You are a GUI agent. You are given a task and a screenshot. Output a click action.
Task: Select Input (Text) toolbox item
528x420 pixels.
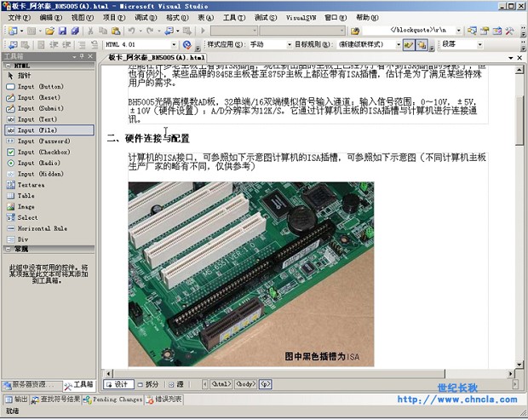point(49,119)
